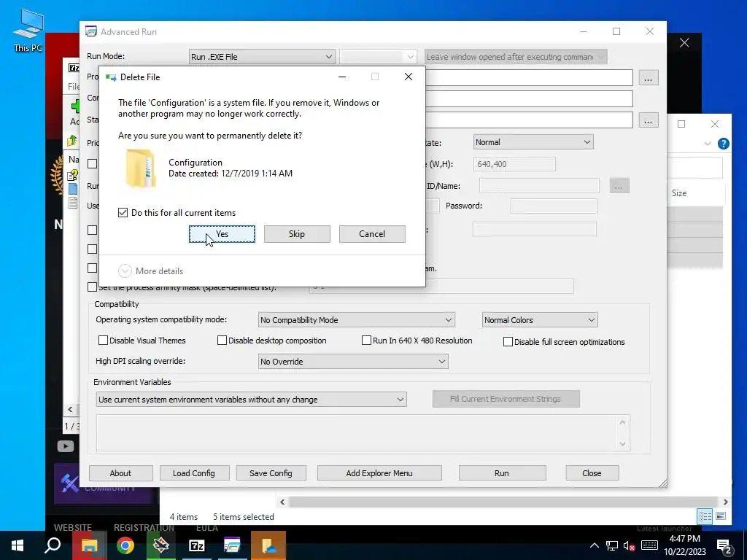The height and width of the screenshot is (560, 747).
Task: Click the Advanced Run title bar icon
Action: (90, 31)
